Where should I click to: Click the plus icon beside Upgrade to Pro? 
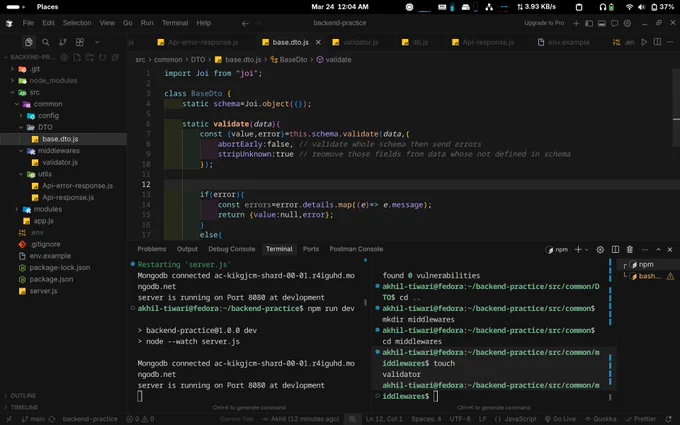576,23
